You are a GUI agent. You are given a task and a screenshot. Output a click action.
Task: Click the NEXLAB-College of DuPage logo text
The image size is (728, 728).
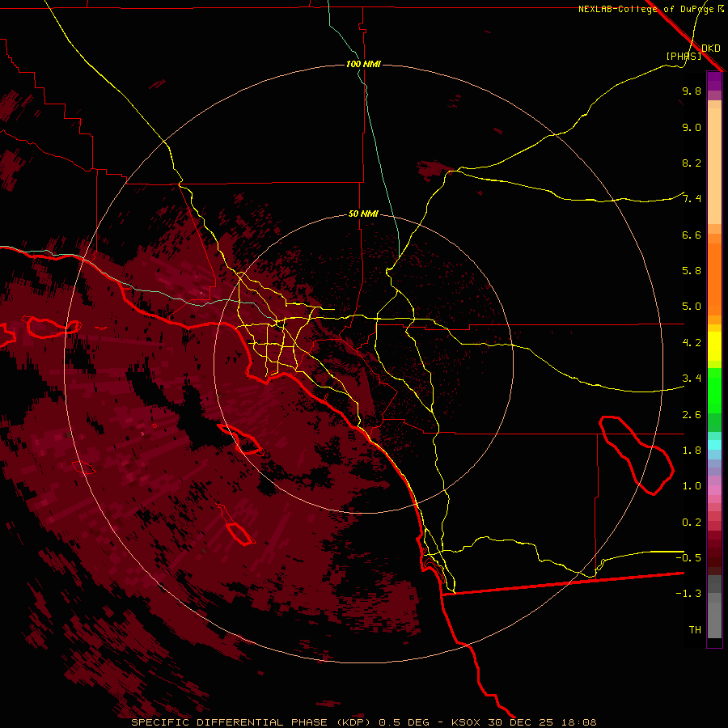click(645, 9)
